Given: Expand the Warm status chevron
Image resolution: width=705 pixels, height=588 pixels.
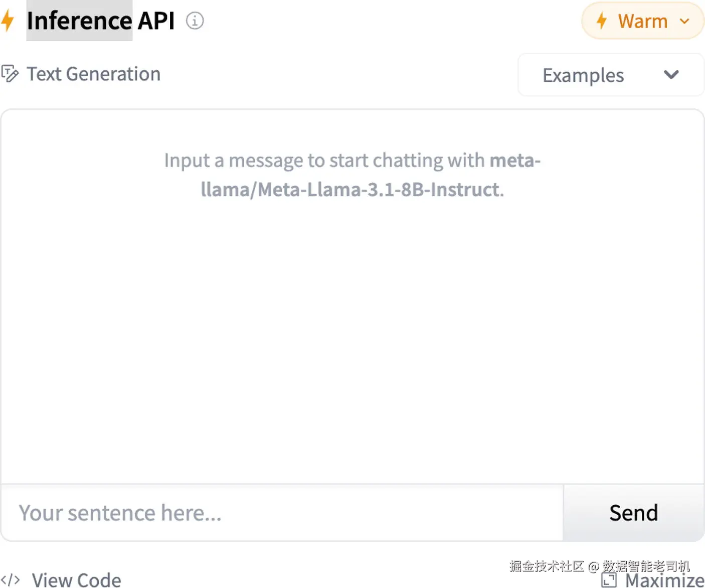Looking at the screenshot, I should pos(684,21).
